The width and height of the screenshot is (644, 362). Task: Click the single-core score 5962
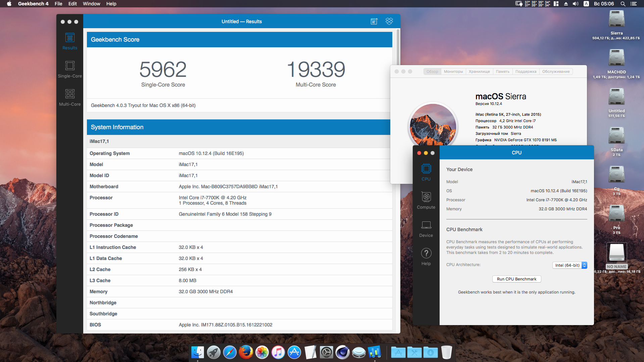point(163,69)
